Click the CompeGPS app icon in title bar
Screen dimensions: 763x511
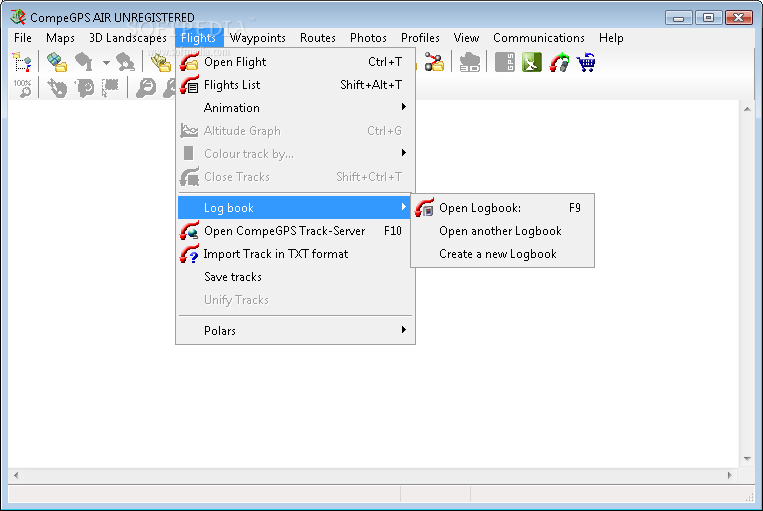18,17
